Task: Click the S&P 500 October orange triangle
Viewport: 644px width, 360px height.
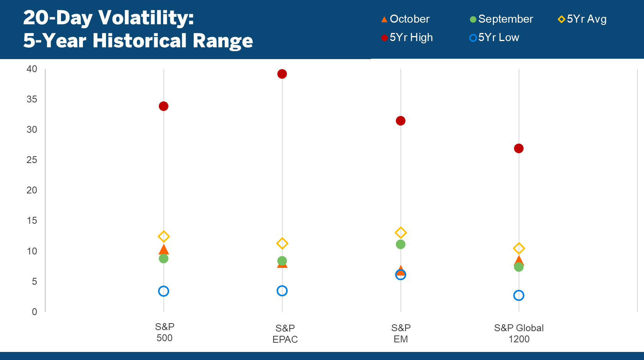Action: click(164, 250)
